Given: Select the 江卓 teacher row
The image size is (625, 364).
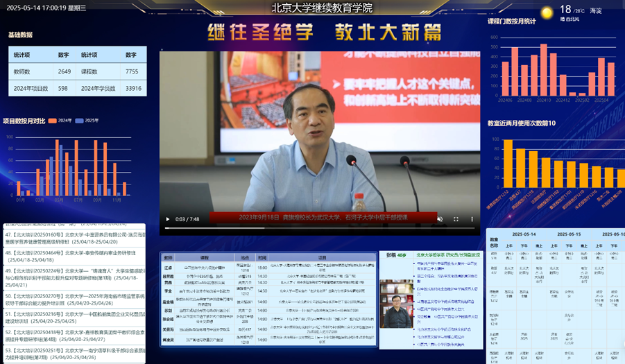Looking at the screenshot, I should point(268,268).
